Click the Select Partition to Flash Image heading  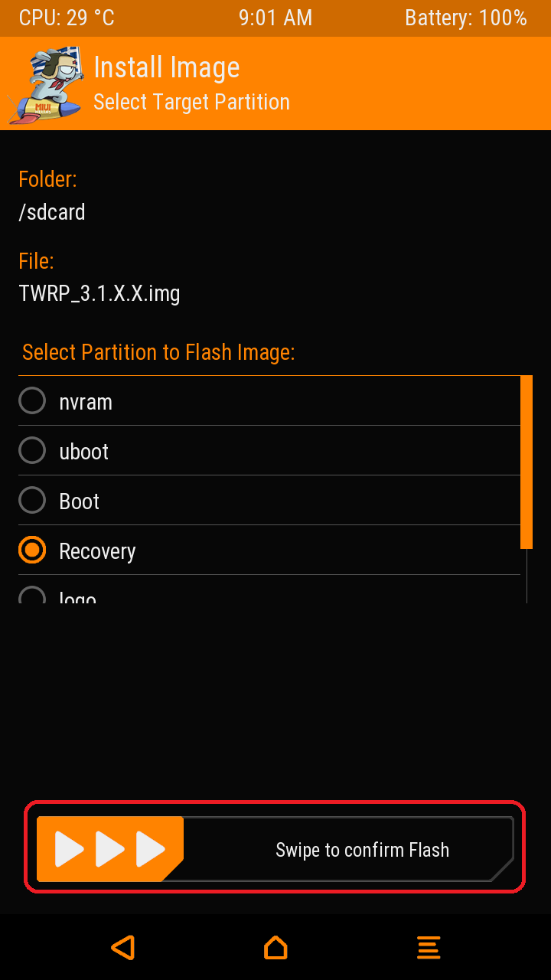[x=158, y=352]
